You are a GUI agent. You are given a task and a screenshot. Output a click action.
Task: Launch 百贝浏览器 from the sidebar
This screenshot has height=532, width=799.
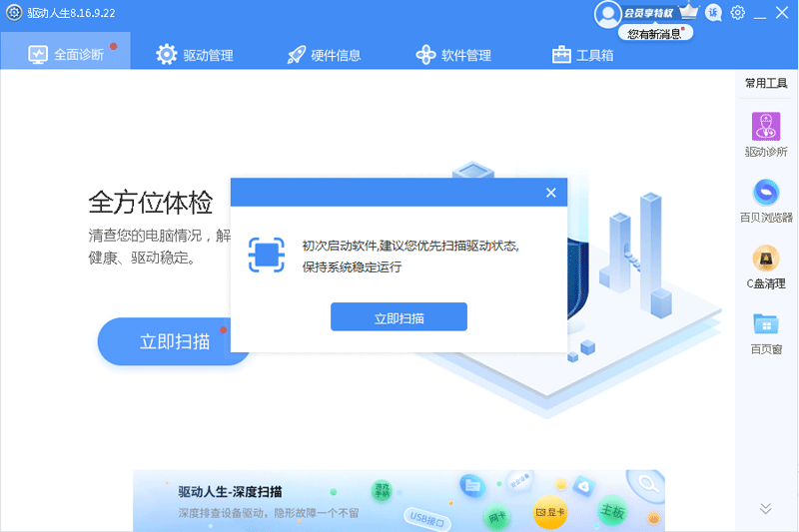[x=766, y=193]
